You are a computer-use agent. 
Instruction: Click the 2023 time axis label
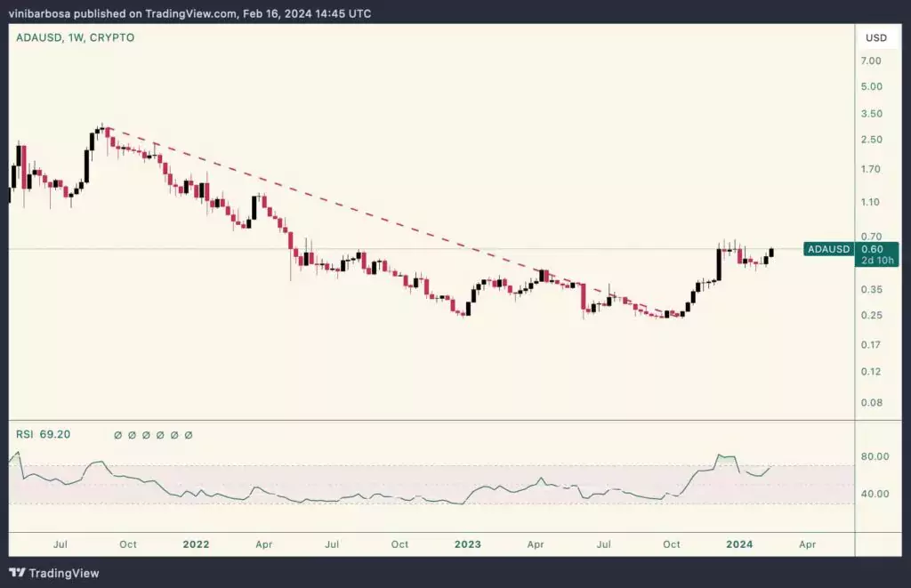(x=468, y=544)
